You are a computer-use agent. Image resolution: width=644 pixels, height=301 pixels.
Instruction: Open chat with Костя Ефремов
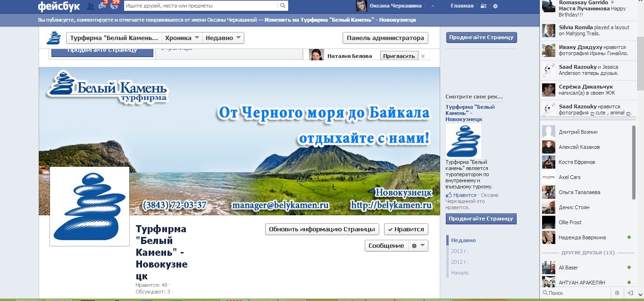587,162
